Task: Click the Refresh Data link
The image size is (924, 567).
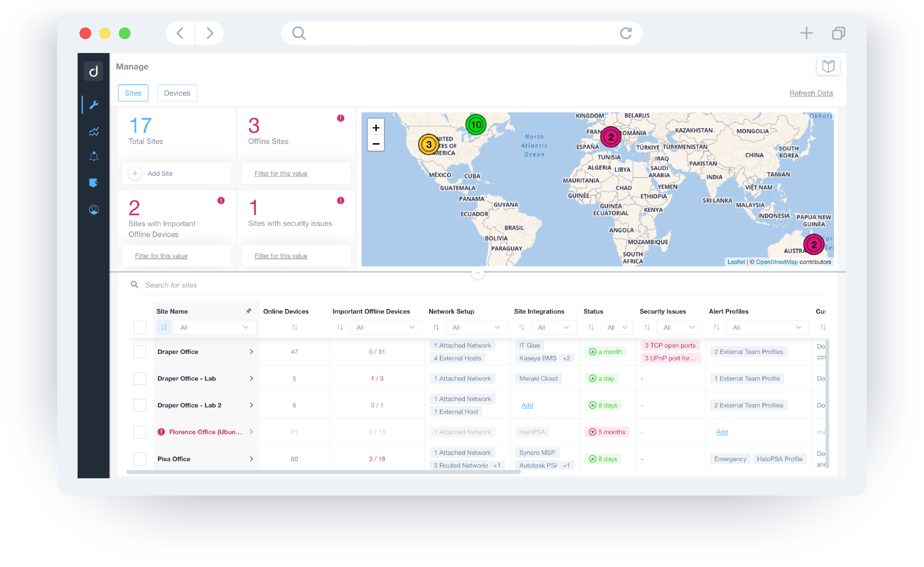Action: click(x=811, y=93)
